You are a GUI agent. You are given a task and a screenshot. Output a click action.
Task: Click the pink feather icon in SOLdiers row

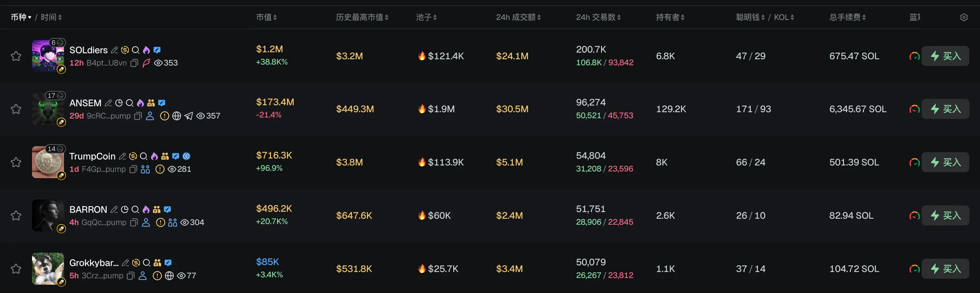(x=146, y=63)
